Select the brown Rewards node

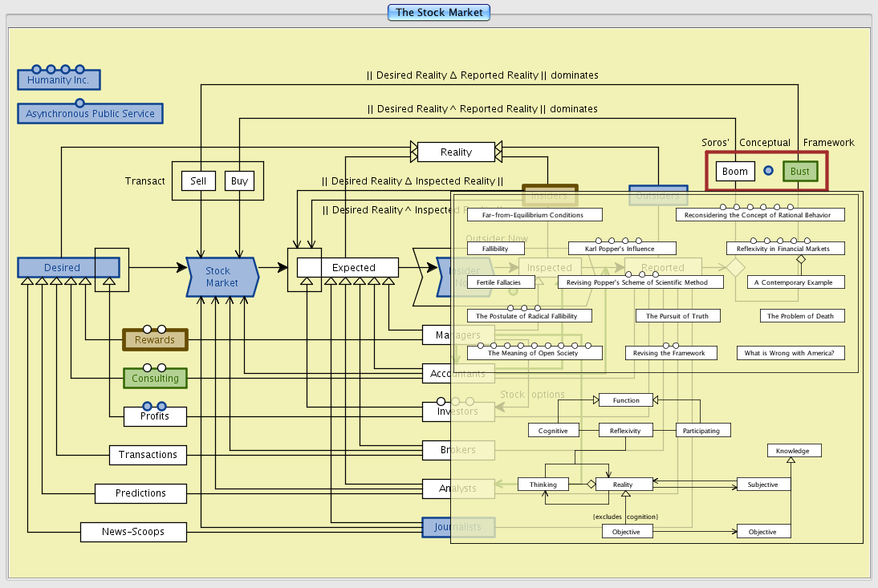coord(154,340)
